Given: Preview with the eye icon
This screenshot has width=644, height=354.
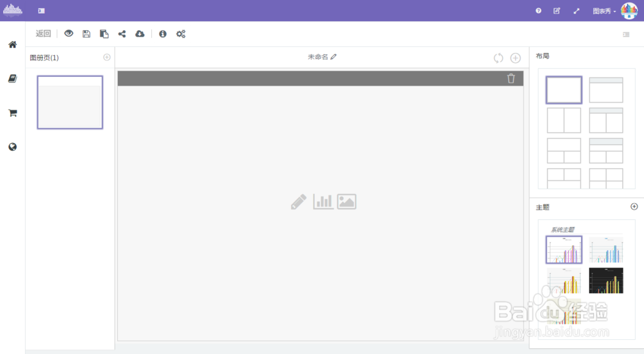Looking at the screenshot, I should coord(69,34).
